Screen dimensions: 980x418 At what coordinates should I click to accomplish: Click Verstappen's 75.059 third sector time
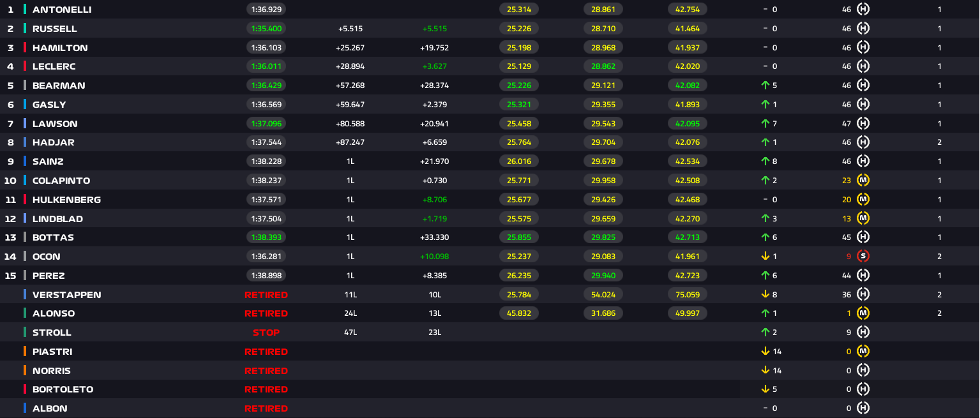coord(688,295)
